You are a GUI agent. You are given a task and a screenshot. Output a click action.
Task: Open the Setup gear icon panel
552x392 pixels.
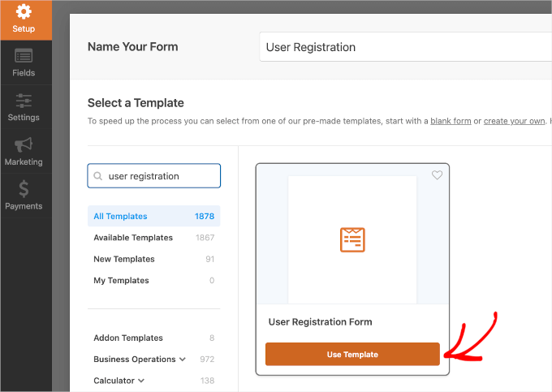pyautogui.click(x=24, y=14)
